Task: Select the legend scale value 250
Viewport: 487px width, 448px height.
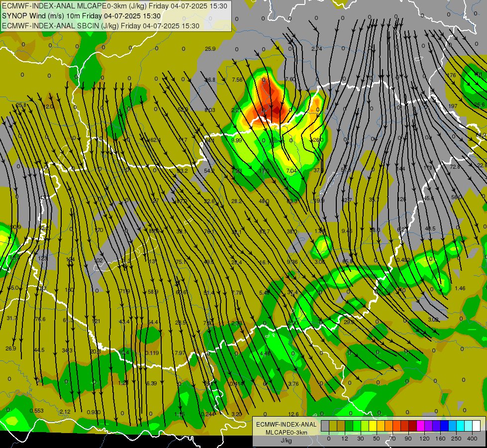Action: pos(456,439)
